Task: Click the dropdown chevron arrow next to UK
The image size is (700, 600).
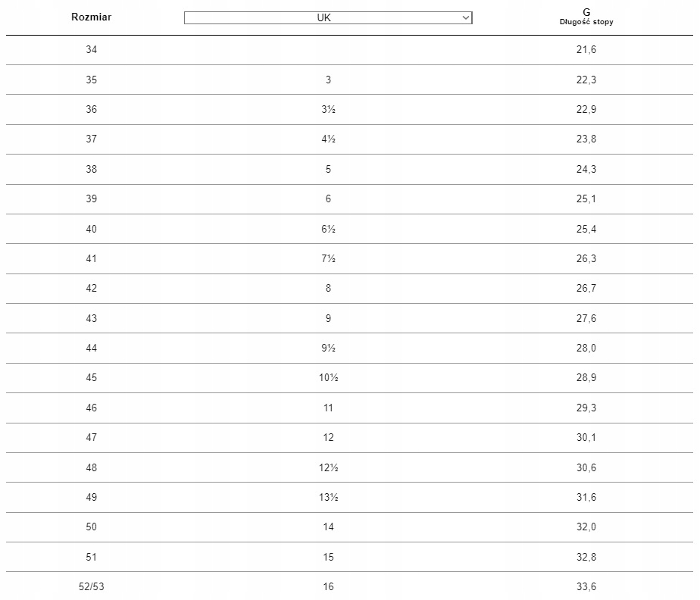Action: coord(465,17)
